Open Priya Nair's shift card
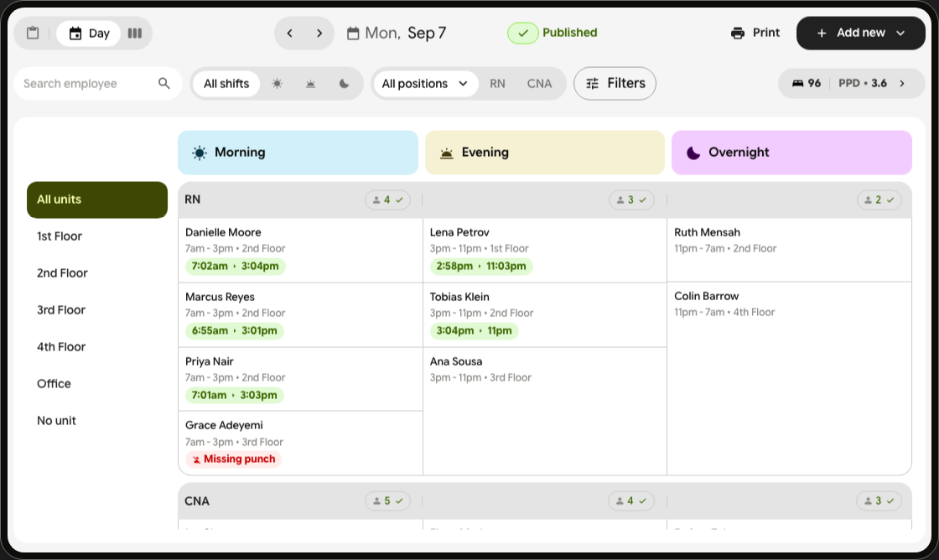The image size is (939, 560). click(x=301, y=379)
